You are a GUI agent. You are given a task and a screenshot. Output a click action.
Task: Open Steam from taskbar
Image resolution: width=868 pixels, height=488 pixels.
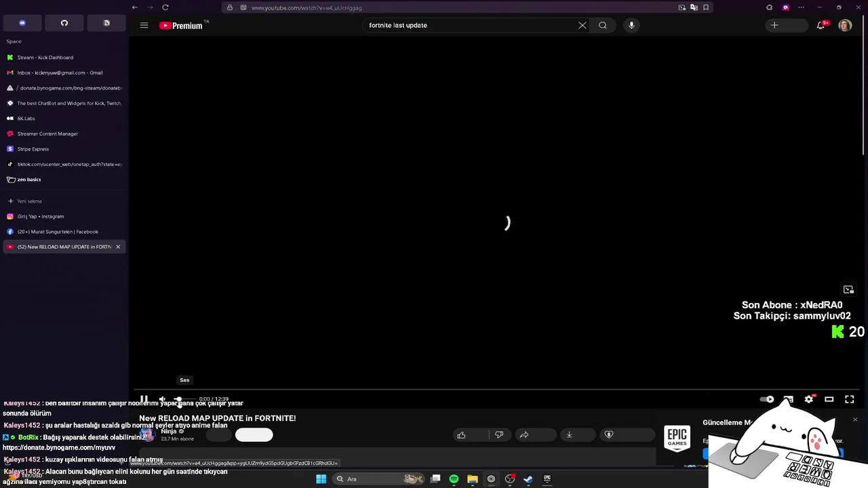[528, 479]
